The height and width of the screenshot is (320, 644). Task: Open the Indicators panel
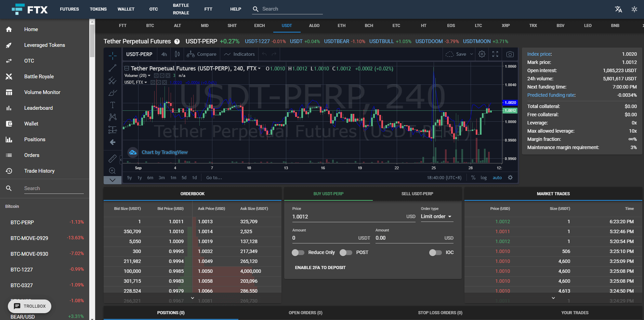coord(239,54)
